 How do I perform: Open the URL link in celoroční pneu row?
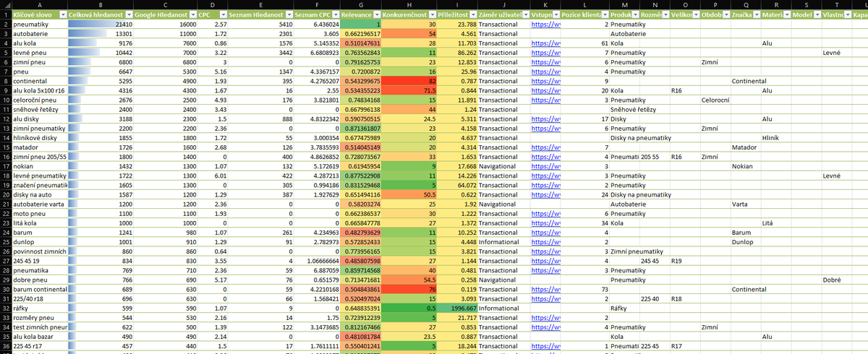click(x=545, y=100)
